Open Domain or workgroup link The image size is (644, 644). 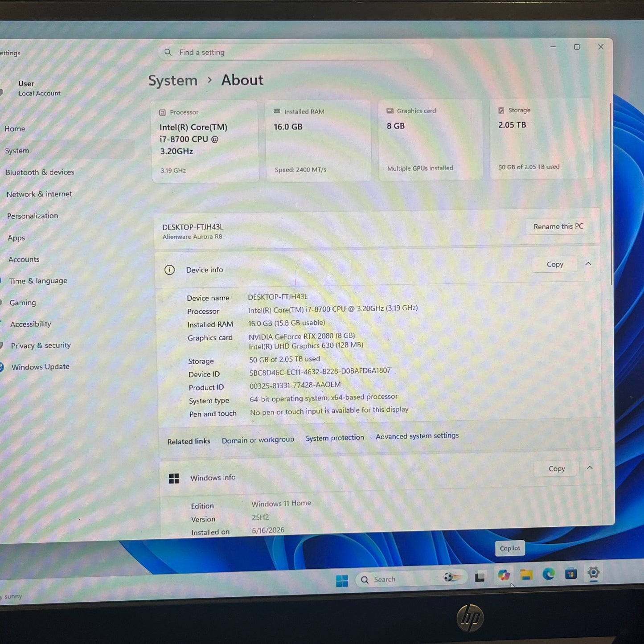point(258,440)
